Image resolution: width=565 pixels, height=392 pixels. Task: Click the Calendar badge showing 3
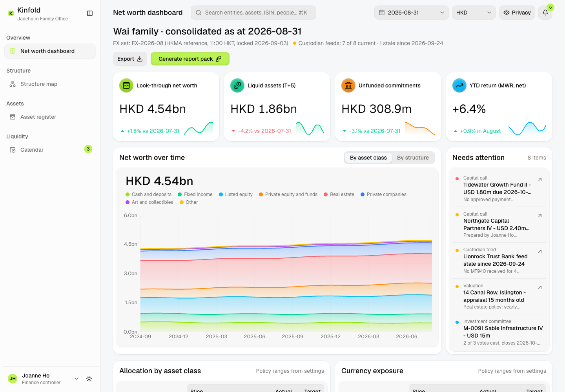(88, 149)
